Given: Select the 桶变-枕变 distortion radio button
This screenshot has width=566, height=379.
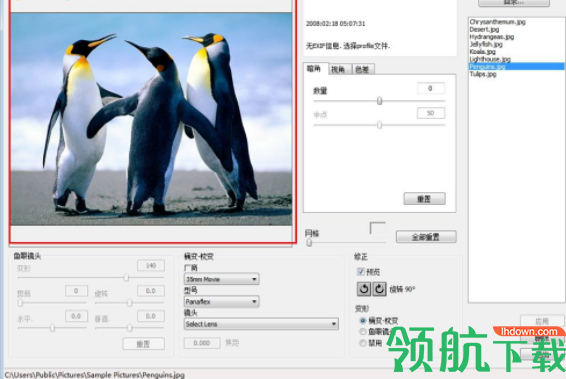Looking at the screenshot, I should [x=363, y=321].
